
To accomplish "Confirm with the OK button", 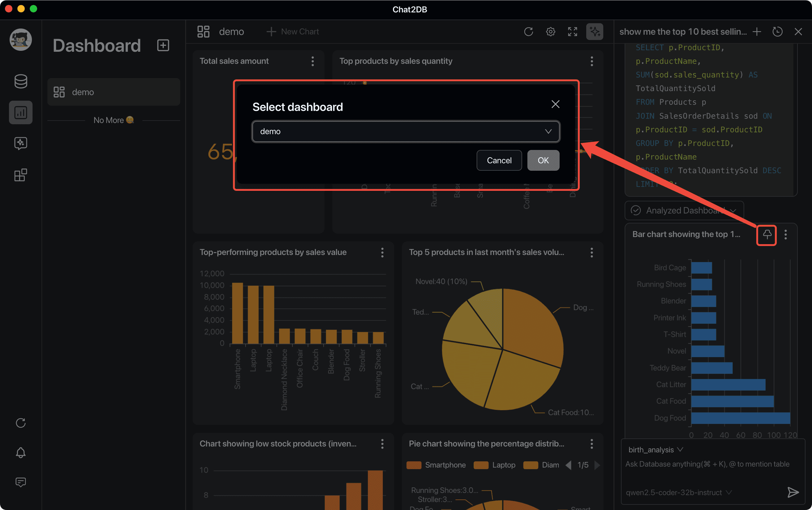I will 543,160.
